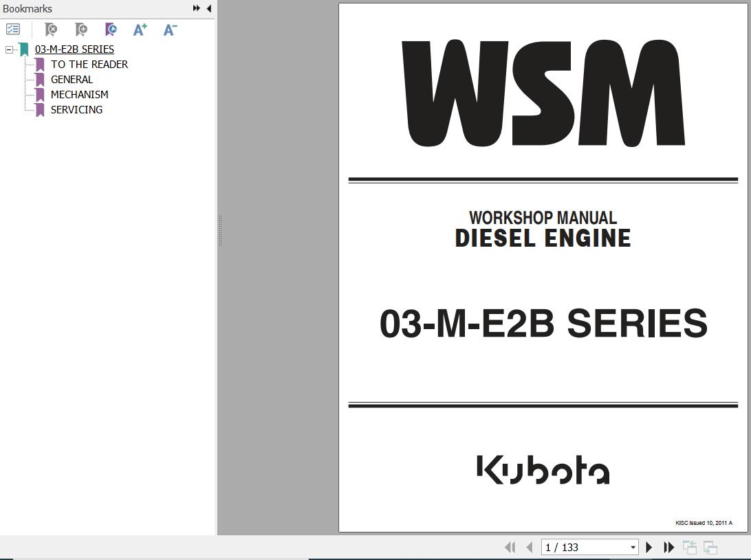Go to the last page

coord(668,547)
